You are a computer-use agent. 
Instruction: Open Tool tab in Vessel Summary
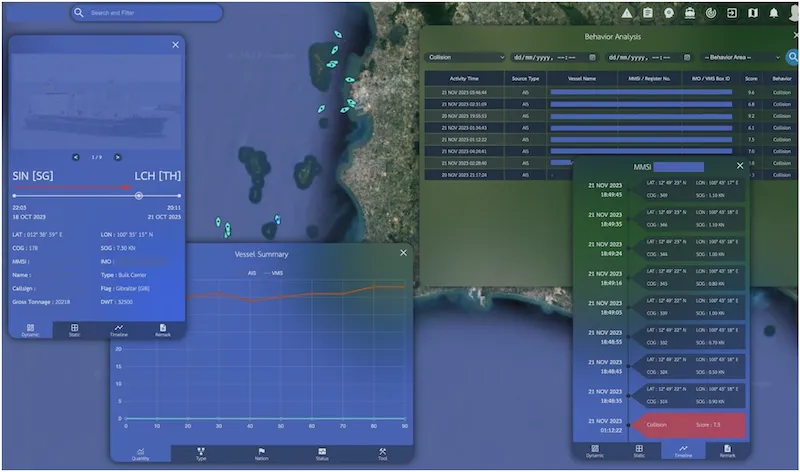click(x=383, y=454)
